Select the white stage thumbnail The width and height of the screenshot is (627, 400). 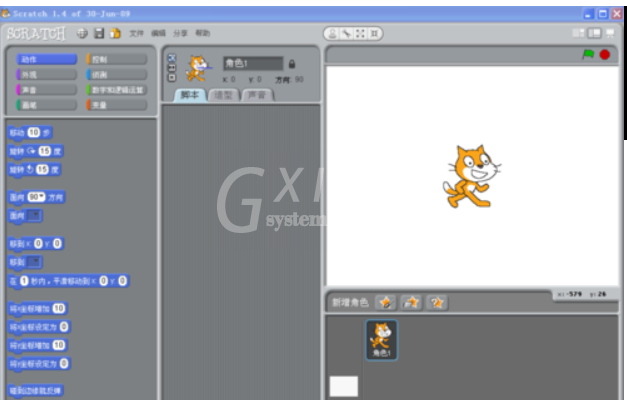tap(344, 386)
